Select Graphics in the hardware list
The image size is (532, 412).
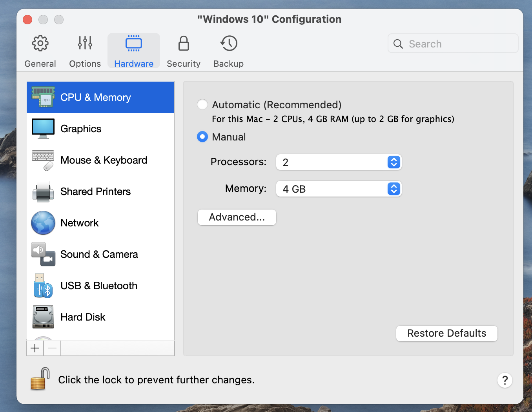point(100,129)
